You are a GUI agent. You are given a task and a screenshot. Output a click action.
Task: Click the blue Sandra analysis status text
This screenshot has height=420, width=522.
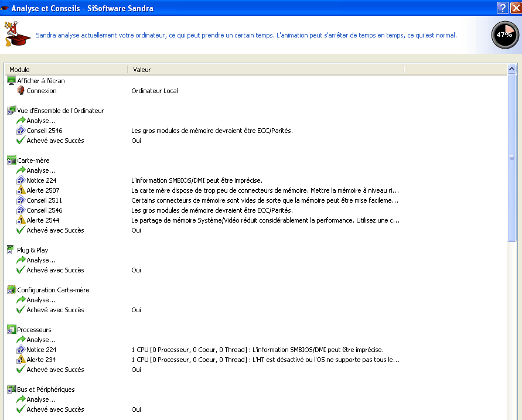(x=246, y=35)
